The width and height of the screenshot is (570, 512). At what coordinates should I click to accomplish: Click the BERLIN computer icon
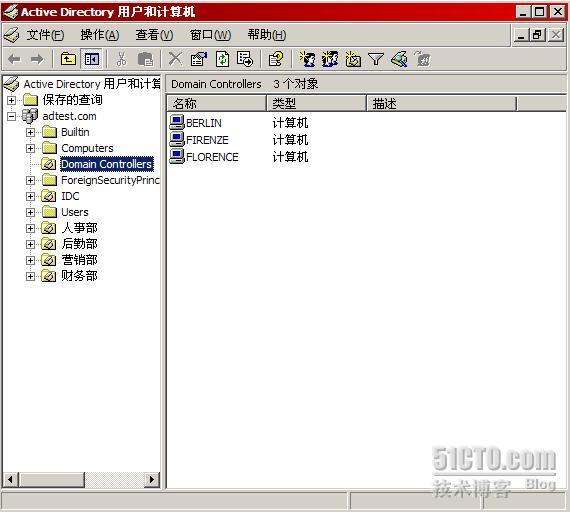[177, 122]
